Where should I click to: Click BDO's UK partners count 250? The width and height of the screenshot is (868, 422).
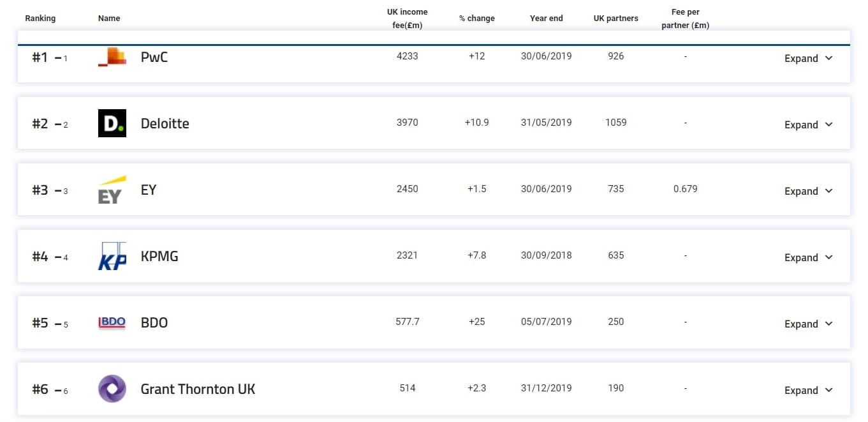[x=616, y=321]
